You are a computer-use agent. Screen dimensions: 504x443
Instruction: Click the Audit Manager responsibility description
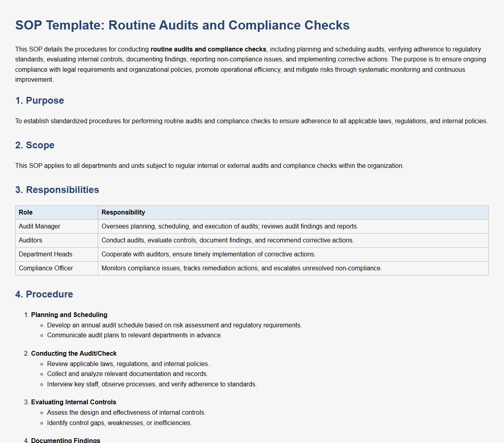(229, 226)
